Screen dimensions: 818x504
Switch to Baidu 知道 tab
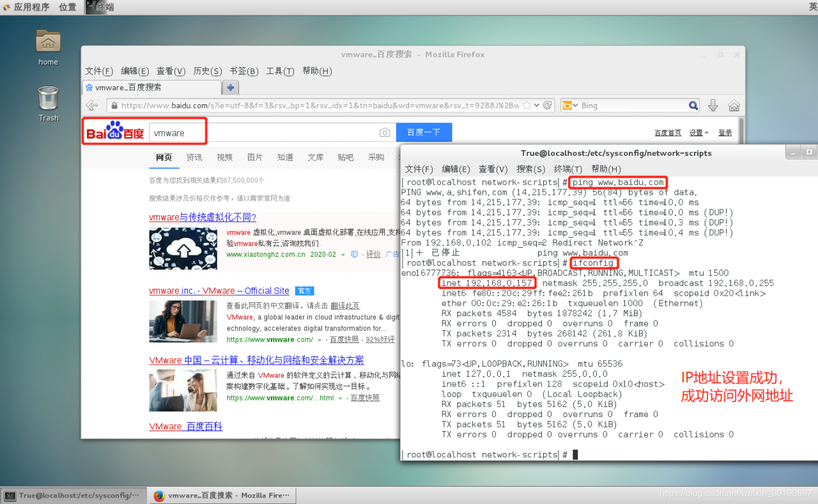pos(285,157)
